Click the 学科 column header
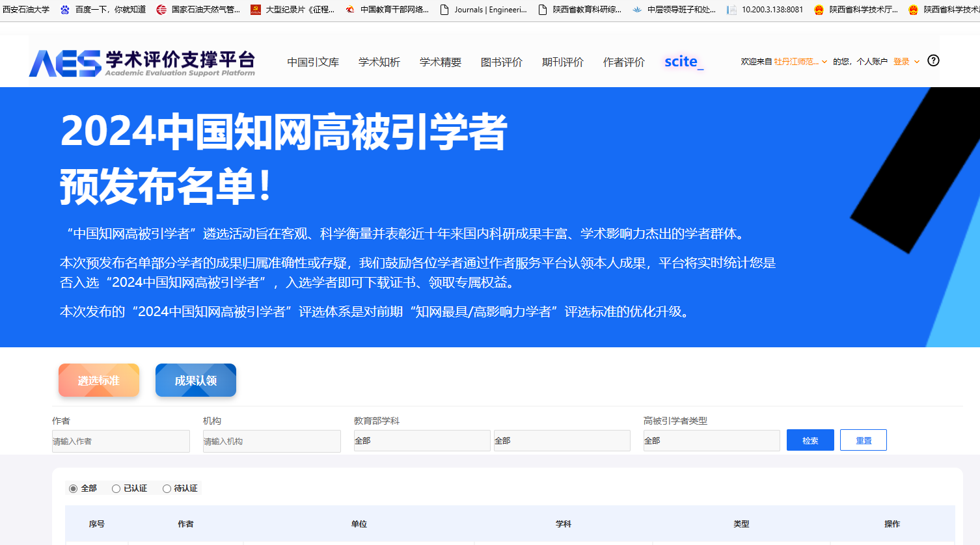 564,524
